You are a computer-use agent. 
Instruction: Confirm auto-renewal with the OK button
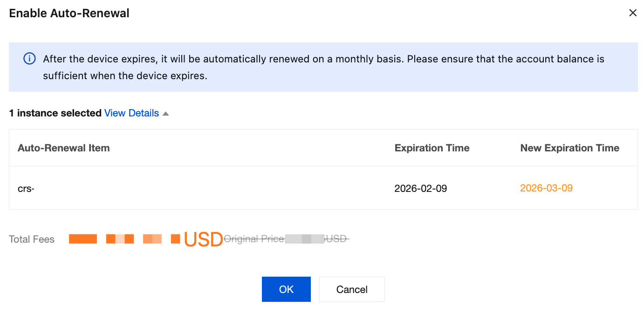click(x=286, y=289)
